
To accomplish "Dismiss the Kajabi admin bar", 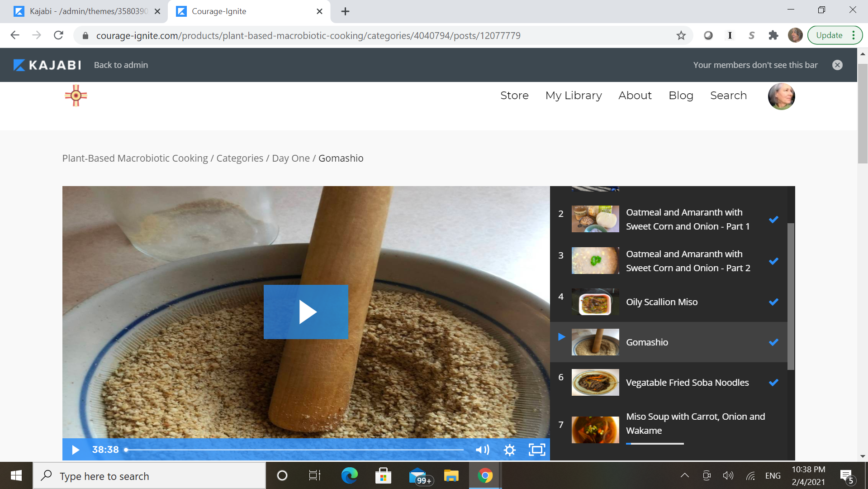I will tap(837, 65).
